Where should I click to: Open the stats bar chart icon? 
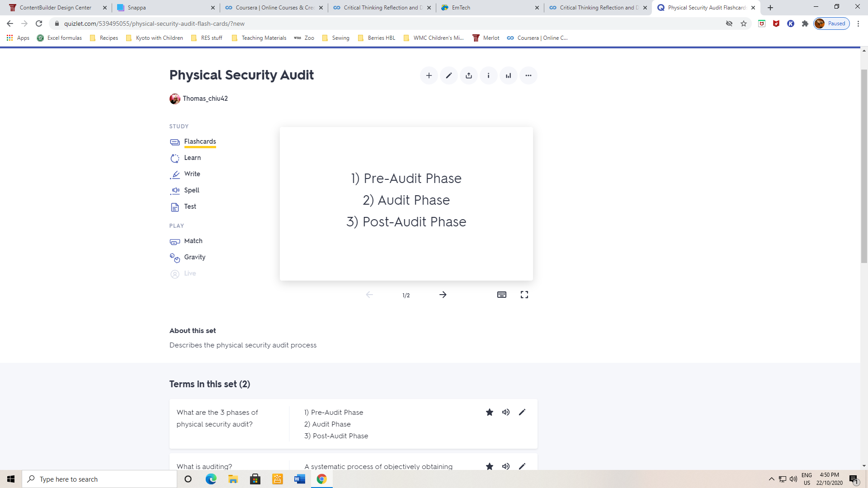508,75
